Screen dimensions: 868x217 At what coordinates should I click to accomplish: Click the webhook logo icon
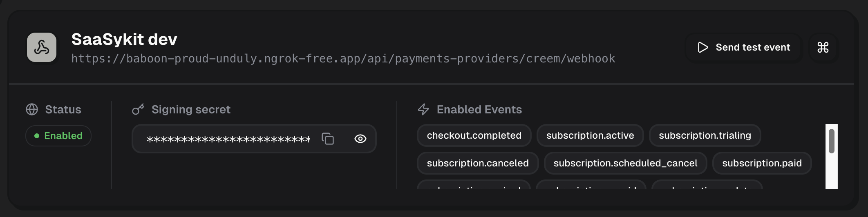click(x=42, y=47)
